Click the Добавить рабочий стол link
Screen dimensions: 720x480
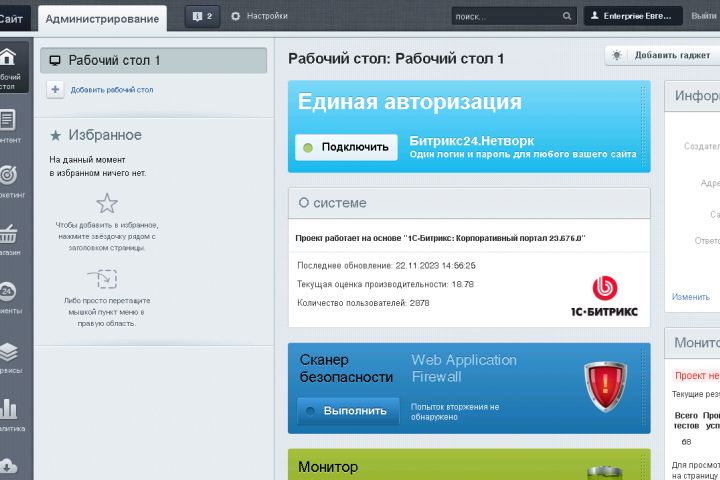point(112,90)
